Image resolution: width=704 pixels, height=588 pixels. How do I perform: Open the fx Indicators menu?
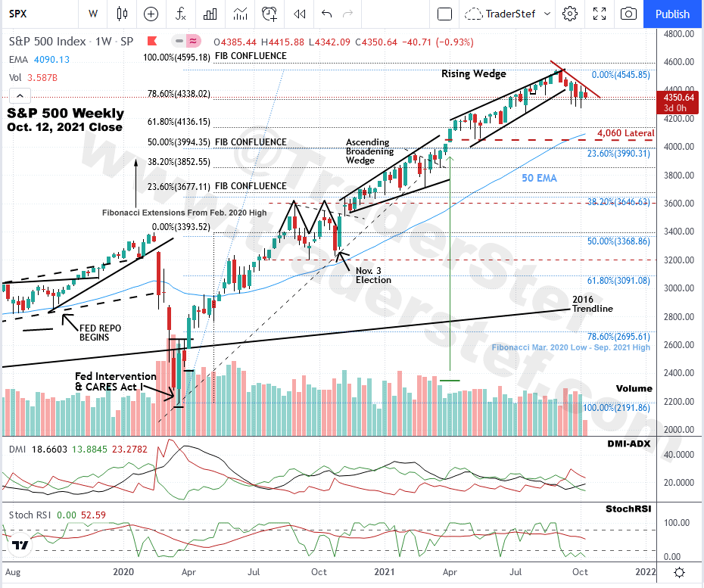[x=181, y=14]
